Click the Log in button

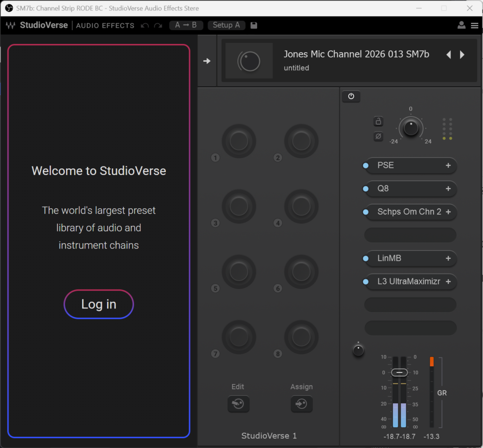coord(99,304)
